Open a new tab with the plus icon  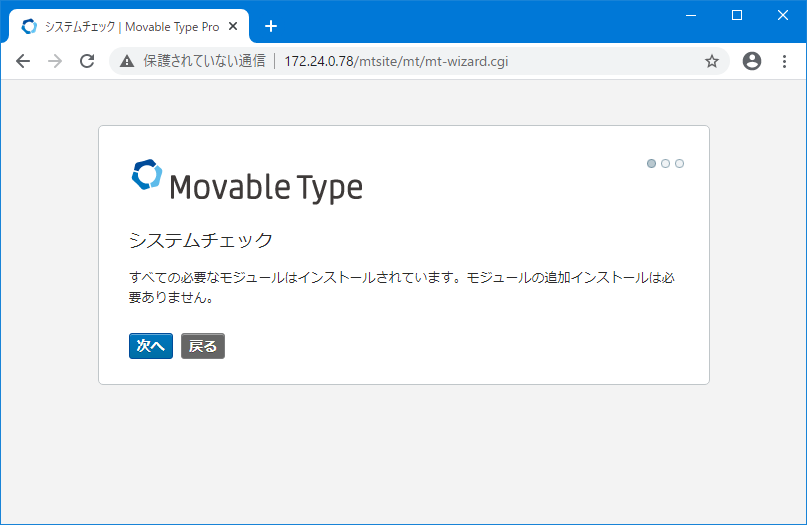[271, 26]
